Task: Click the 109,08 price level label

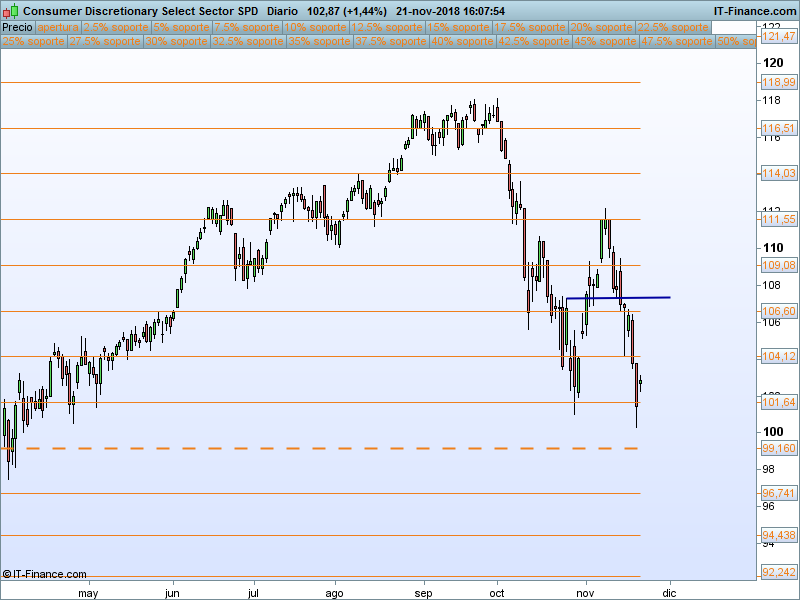Action: pyautogui.click(x=778, y=265)
